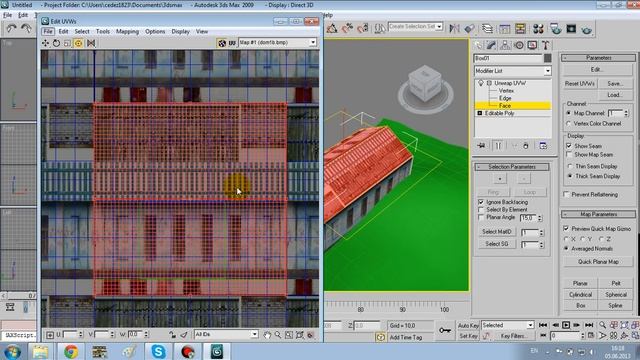Select the Rotate tool in Edit UVWs toolbar
The image size is (640, 360).
(56, 43)
